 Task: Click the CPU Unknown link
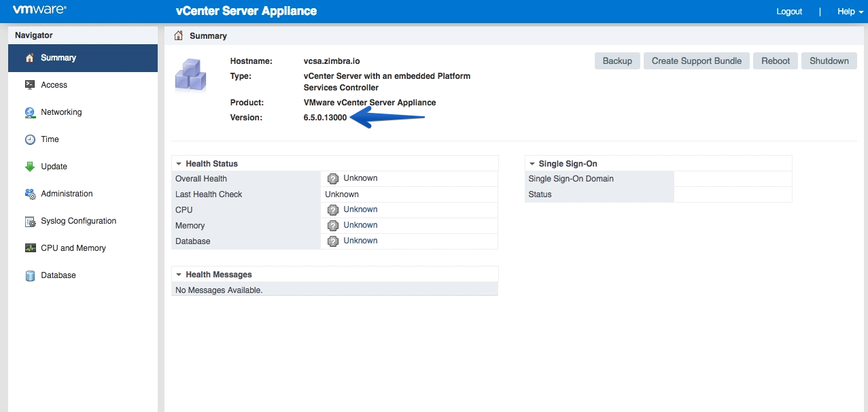pyautogui.click(x=360, y=209)
